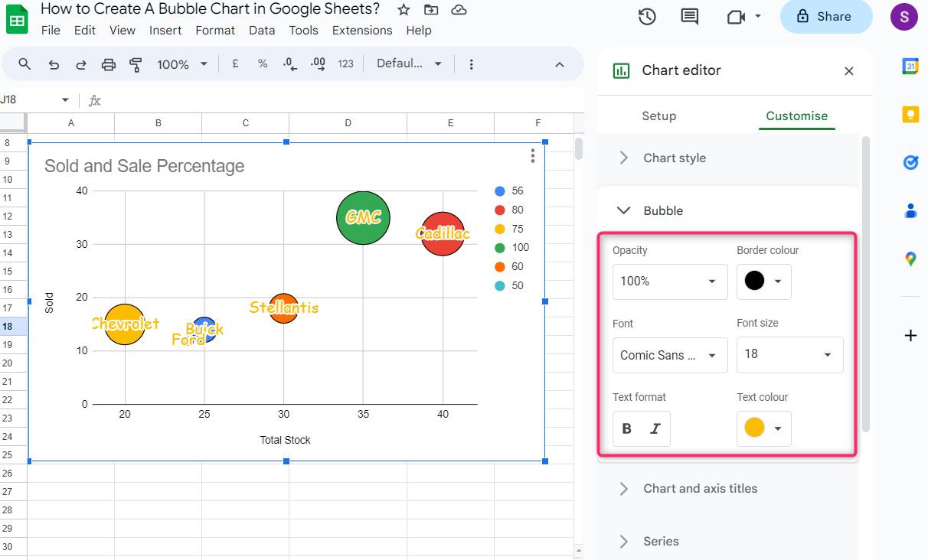
Task: Close the Chart editor panel
Action: 848,71
